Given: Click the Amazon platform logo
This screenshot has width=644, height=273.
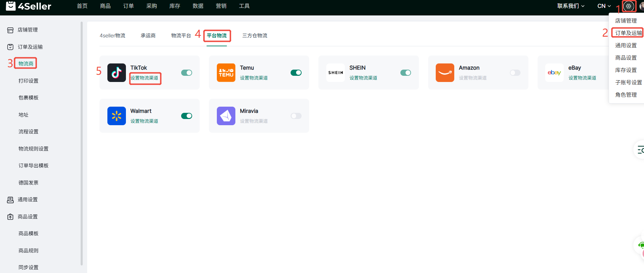Looking at the screenshot, I should (445, 73).
